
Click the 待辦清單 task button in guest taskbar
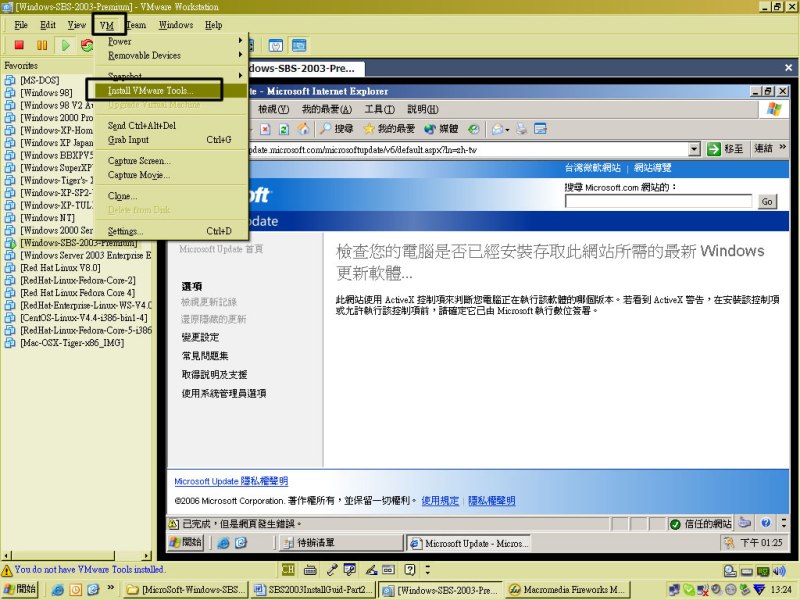[341, 543]
